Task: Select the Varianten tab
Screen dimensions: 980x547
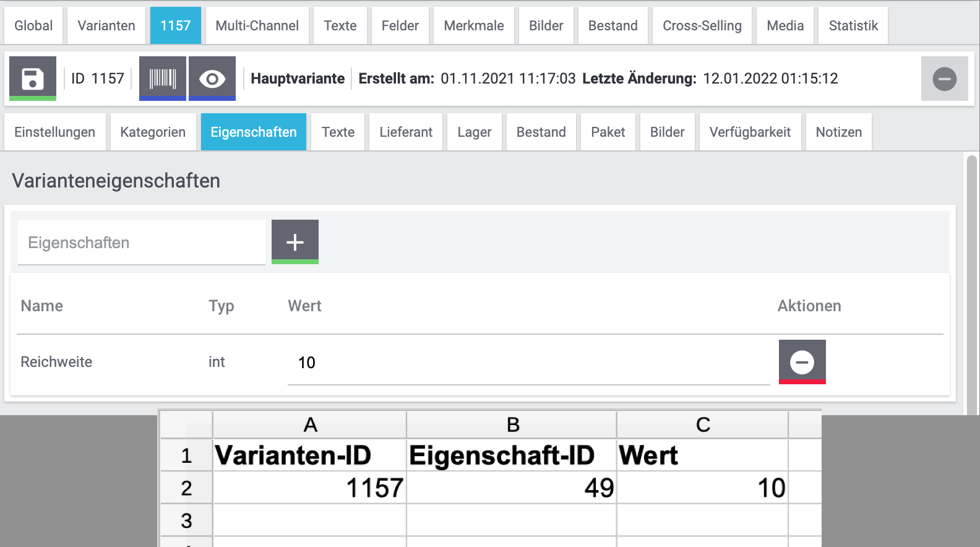Action: tap(106, 26)
